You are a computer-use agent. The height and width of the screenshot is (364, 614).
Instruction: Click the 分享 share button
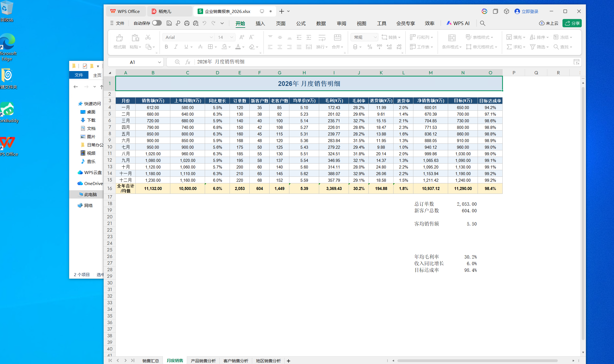point(572,23)
